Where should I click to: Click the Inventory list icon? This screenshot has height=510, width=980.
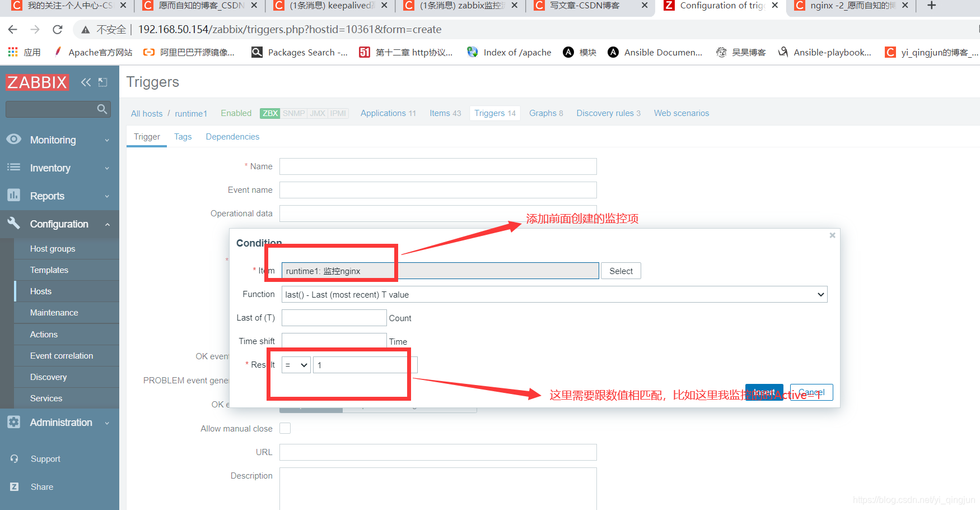tap(14, 167)
